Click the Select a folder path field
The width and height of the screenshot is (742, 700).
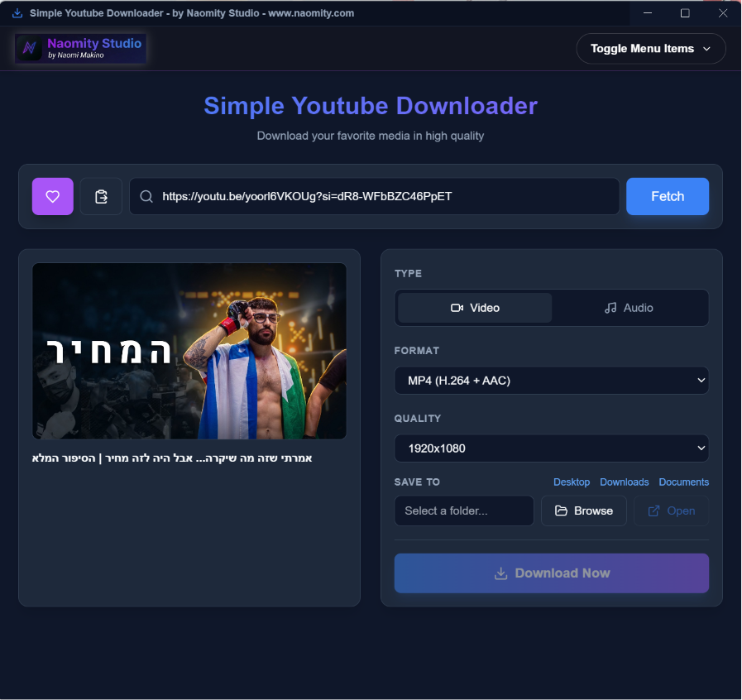click(x=464, y=511)
